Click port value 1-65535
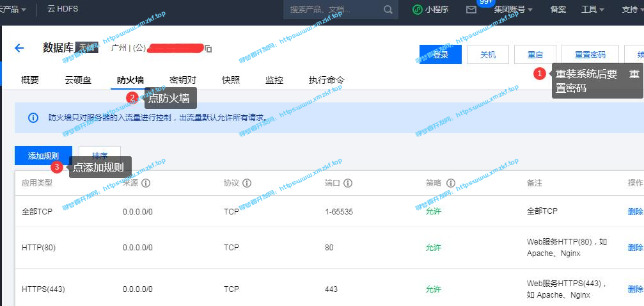 tap(339, 212)
